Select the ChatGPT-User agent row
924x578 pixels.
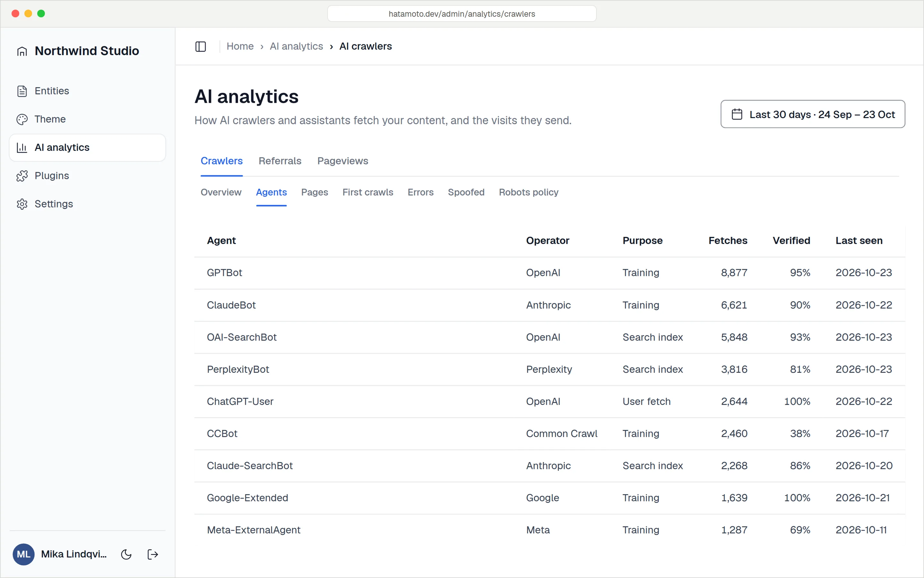click(550, 401)
